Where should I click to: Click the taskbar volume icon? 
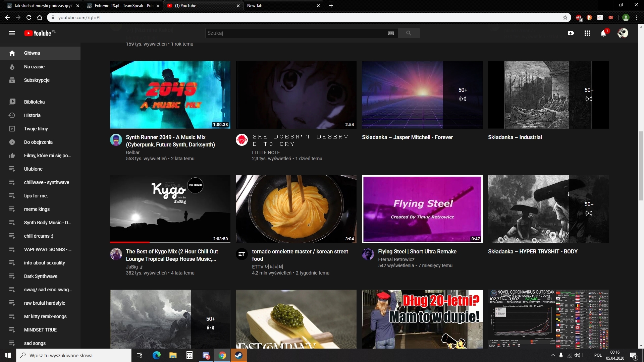pos(577,355)
